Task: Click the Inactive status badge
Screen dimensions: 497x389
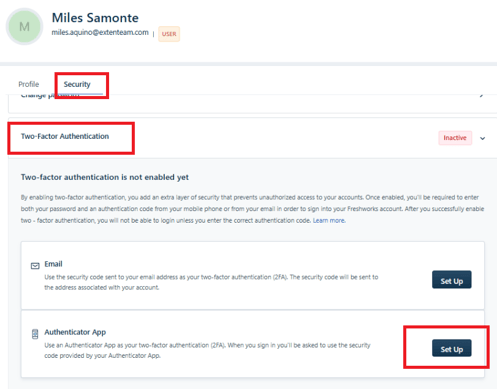Action: (455, 138)
